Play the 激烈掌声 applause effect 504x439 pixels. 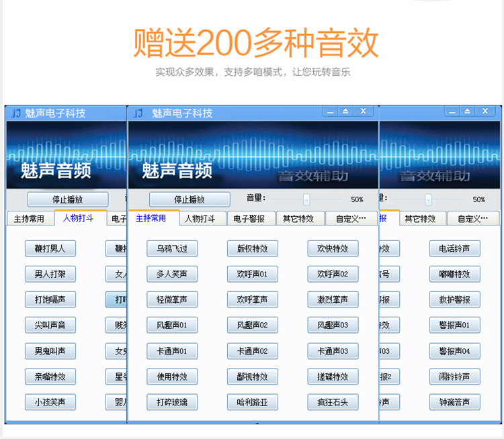pyautogui.click(x=333, y=299)
